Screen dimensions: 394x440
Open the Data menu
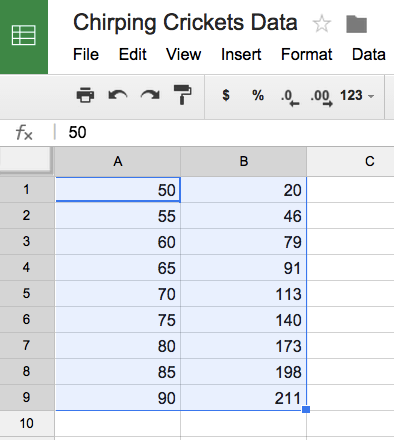(x=369, y=54)
